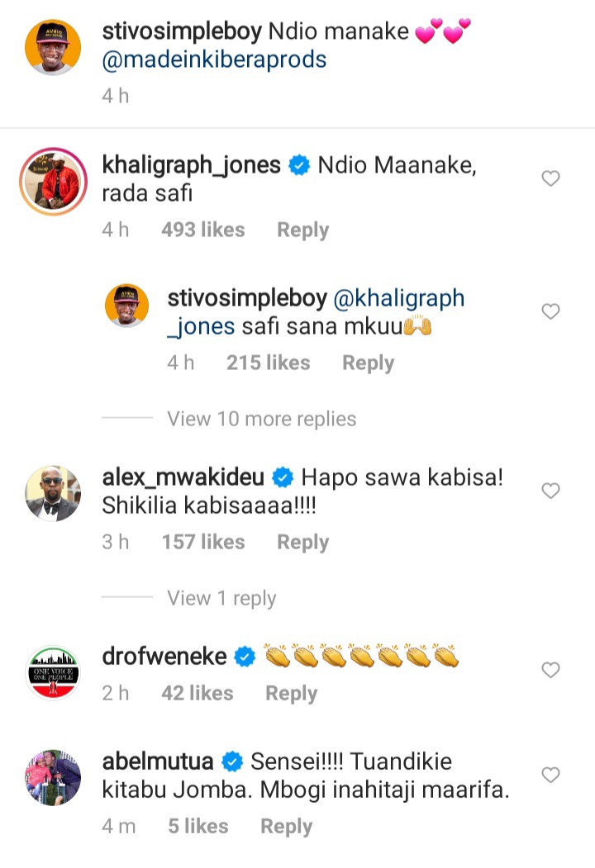The image size is (595, 868).
Task: Open the @madeinkiberaprods mention link
Action: click(214, 59)
